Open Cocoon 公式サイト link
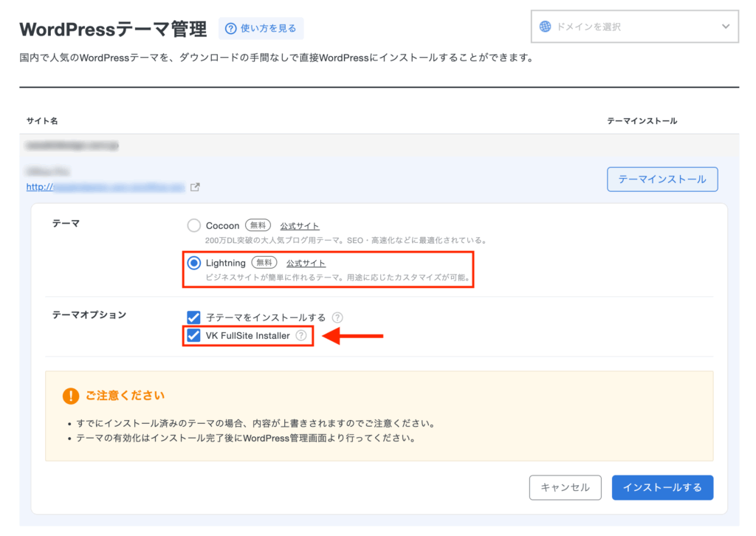This screenshot has width=756, height=536. point(300,226)
